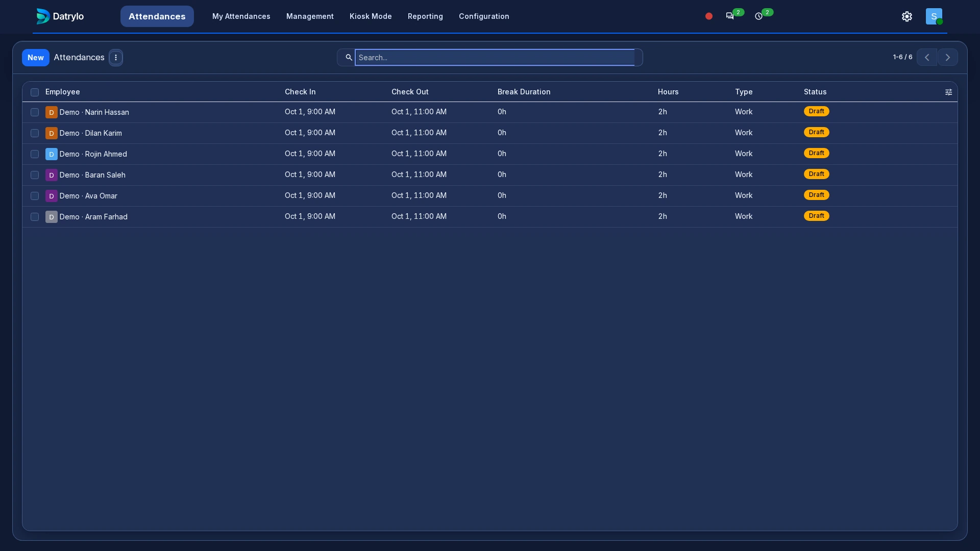Click the New button
980x551 pixels.
(x=35, y=58)
